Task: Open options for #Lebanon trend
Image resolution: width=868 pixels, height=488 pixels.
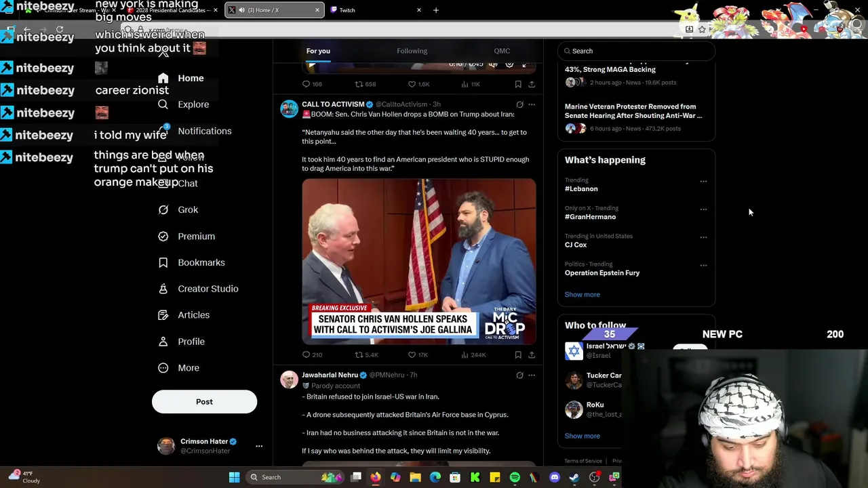Action: 703,181
